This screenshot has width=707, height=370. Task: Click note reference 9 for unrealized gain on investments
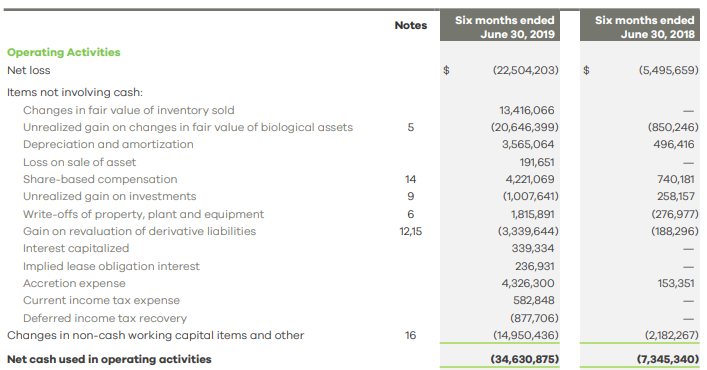[410, 196]
